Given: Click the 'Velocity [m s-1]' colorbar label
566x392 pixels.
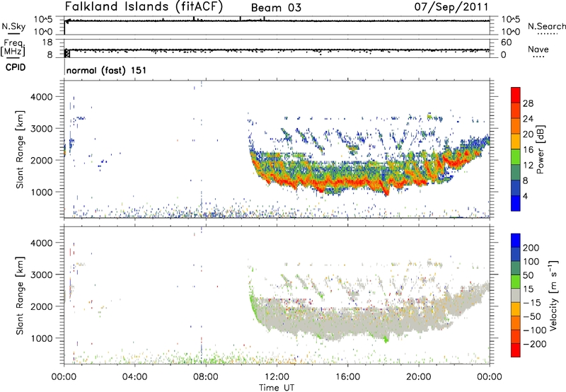Looking at the screenshot, I should tap(553, 295).
